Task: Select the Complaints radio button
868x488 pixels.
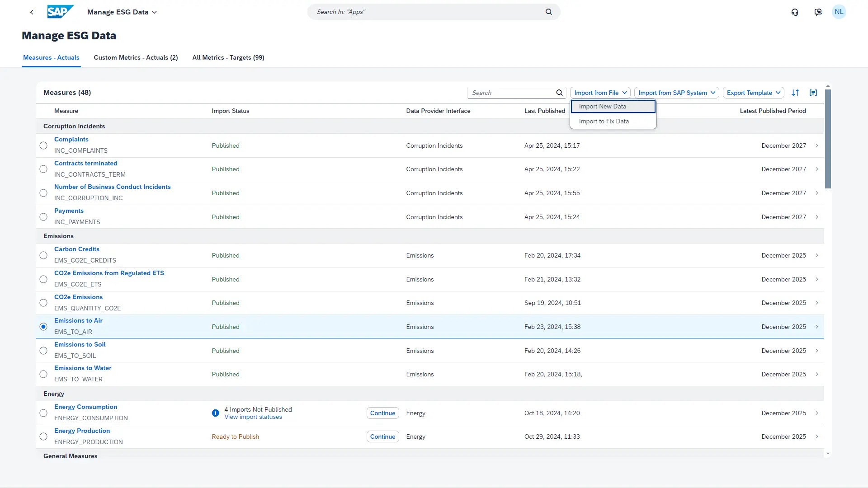Action: (43, 145)
